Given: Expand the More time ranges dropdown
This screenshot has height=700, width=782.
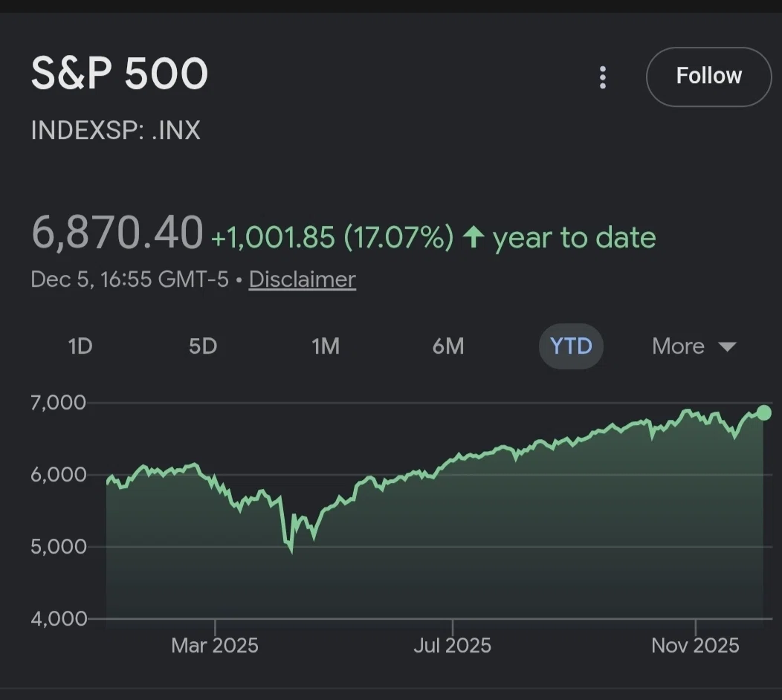Looking at the screenshot, I should [x=694, y=346].
